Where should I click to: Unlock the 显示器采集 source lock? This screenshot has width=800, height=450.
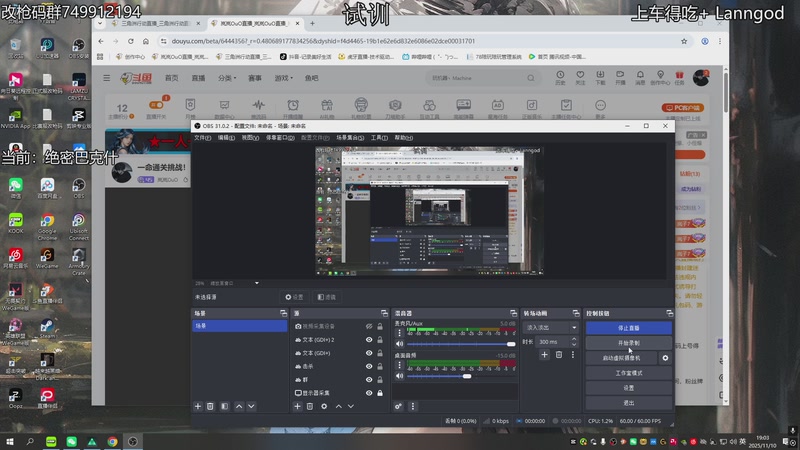point(380,393)
